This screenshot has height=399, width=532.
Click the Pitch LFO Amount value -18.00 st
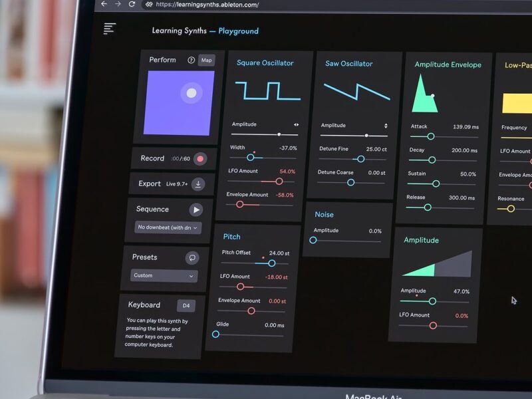pyautogui.click(x=276, y=277)
